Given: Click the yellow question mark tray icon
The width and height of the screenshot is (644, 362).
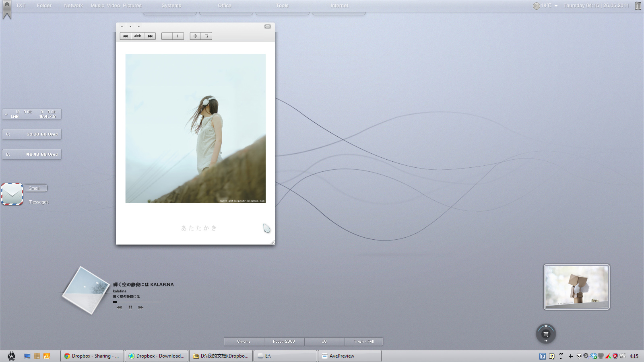Looking at the screenshot, I should (552, 356).
